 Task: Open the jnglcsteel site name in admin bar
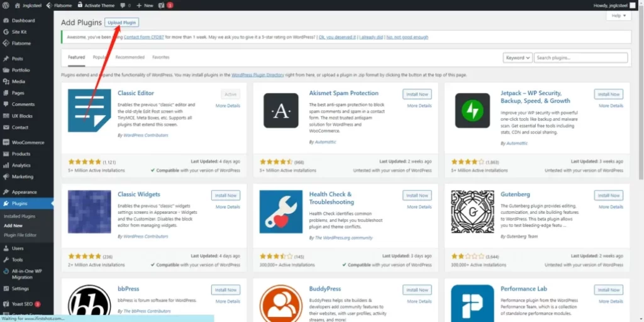[x=28, y=5]
